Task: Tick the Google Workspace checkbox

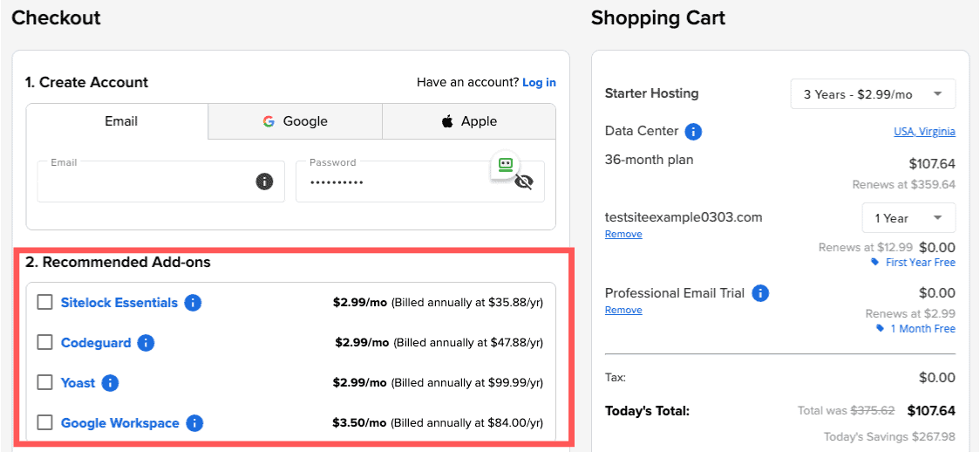Action: click(x=44, y=422)
